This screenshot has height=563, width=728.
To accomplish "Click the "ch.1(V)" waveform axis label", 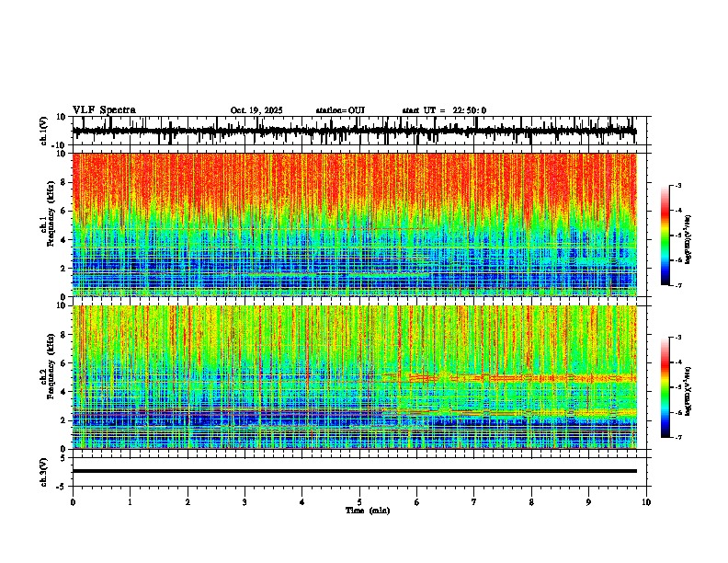I will coord(44,131).
